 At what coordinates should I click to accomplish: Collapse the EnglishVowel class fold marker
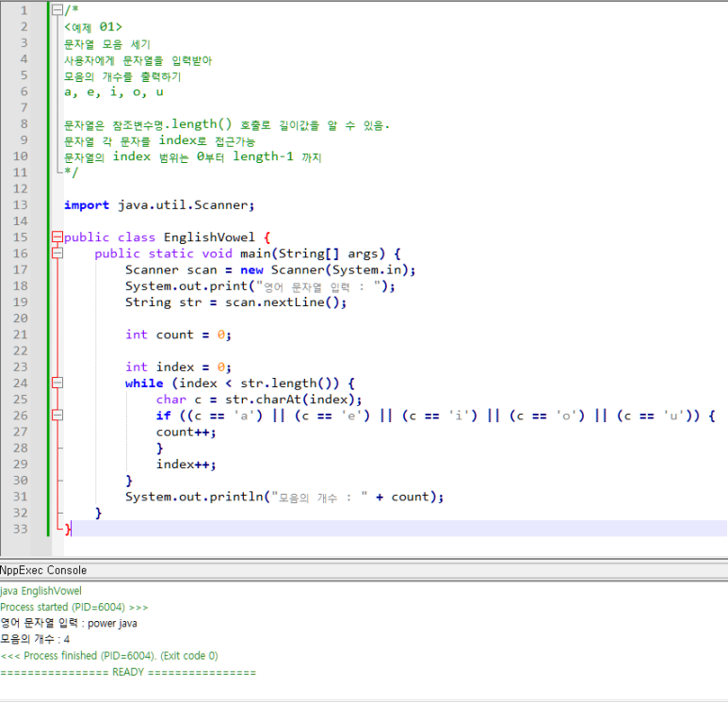[x=57, y=237]
